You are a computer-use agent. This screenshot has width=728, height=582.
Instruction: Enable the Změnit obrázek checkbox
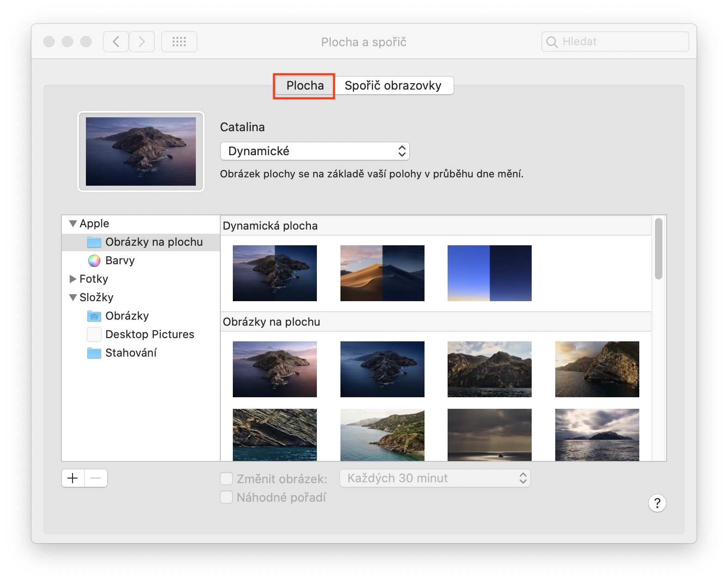[x=226, y=479]
